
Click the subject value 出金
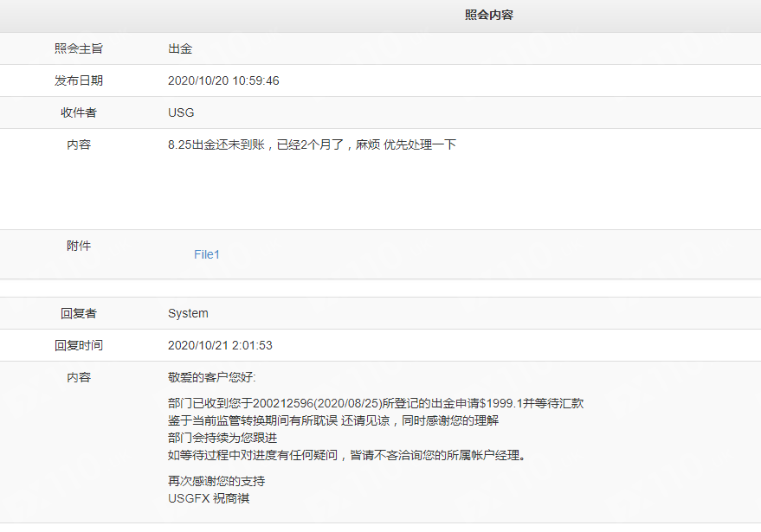pyautogui.click(x=180, y=48)
